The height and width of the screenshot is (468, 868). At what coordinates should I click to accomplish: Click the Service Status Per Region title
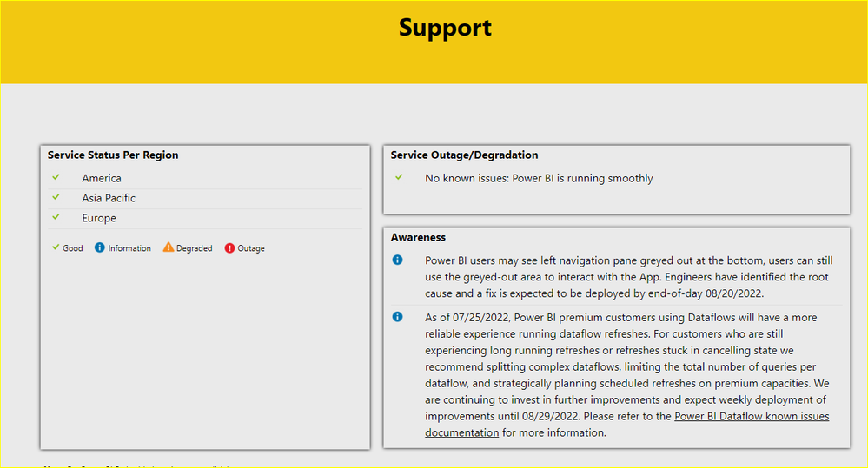click(x=113, y=155)
